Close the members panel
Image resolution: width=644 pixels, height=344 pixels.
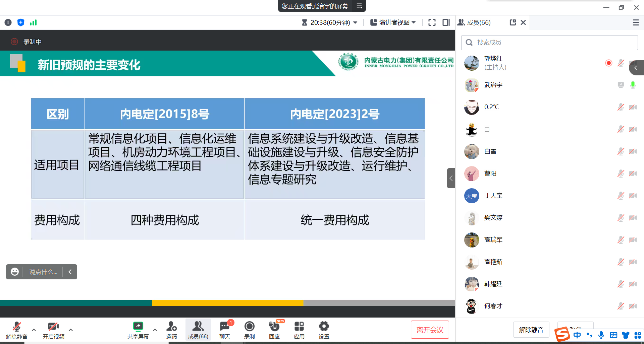click(523, 22)
